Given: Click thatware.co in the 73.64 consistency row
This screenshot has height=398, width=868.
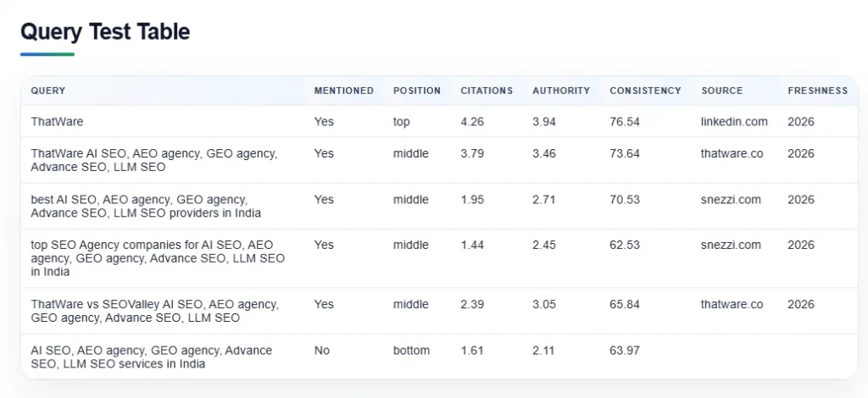Looking at the screenshot, I should pyautogui.click(x=732, y=153).
